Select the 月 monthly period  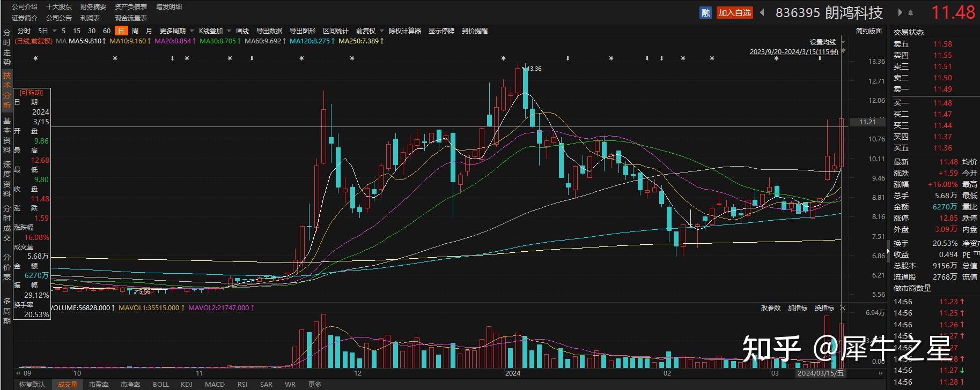click(149, 31)
